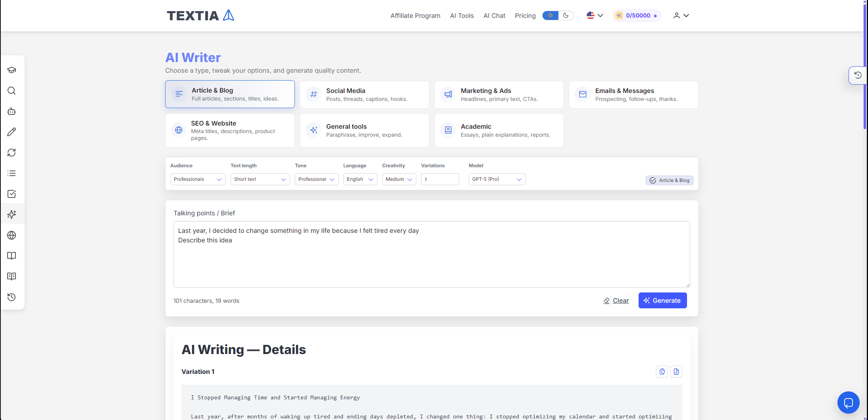Click the credits coin icon
This screenshot has width=868, height=420.
[619, 15]
